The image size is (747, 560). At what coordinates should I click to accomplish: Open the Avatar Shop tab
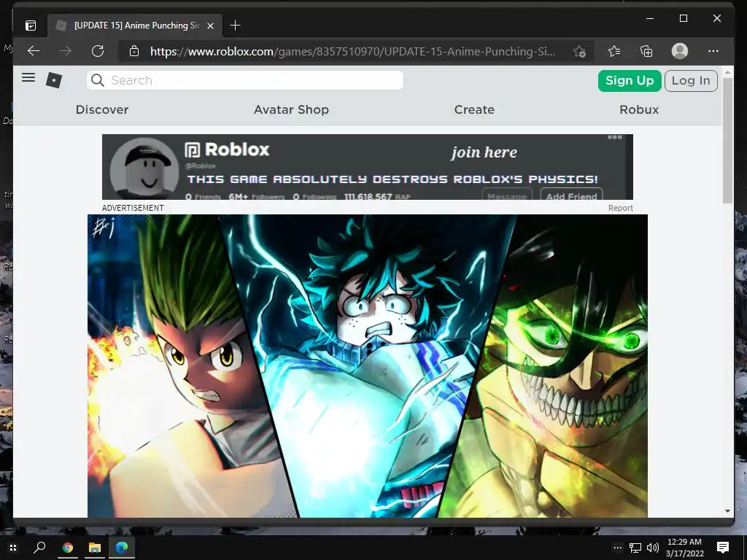[x=291, y=109]
